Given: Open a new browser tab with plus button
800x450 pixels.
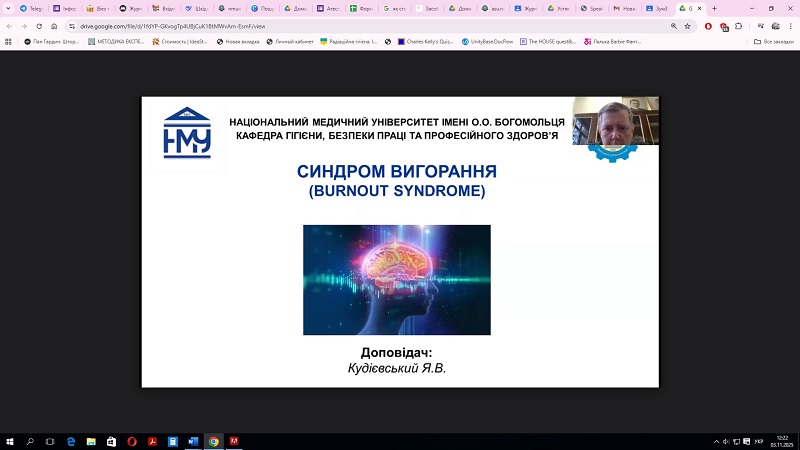Looking at the screenshot, I should (x=714, y=8).
